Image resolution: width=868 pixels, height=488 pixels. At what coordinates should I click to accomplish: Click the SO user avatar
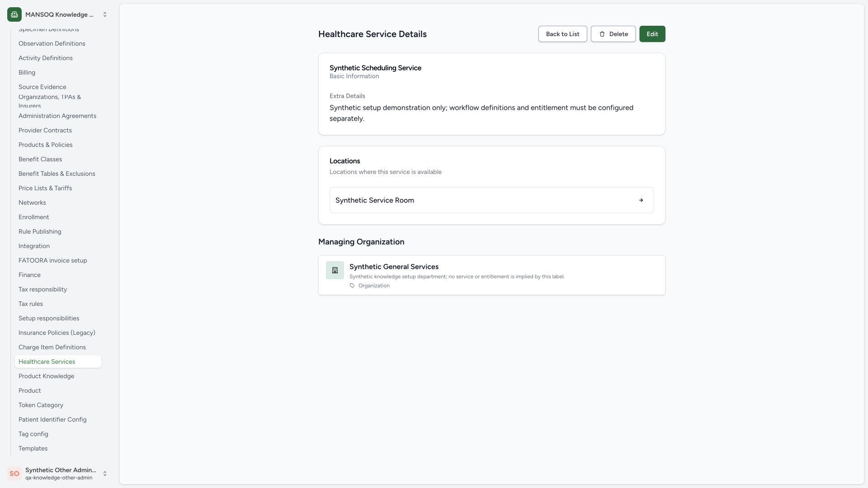coord(14,474)
